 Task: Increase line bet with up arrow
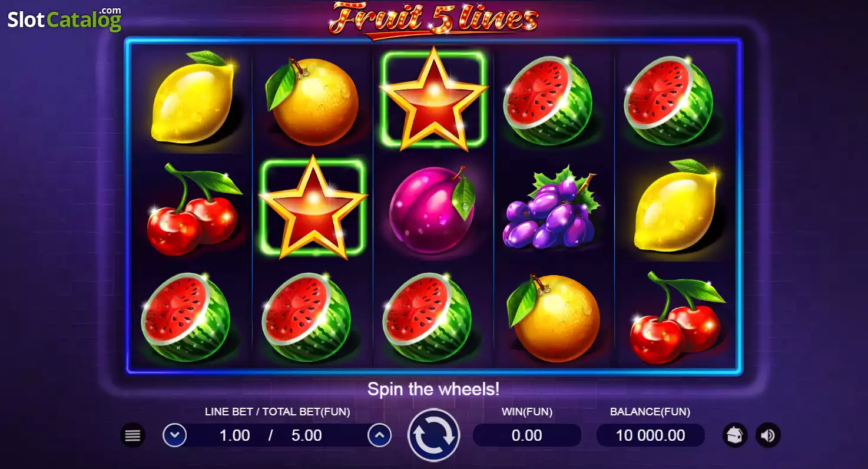[x=380, y=435]
